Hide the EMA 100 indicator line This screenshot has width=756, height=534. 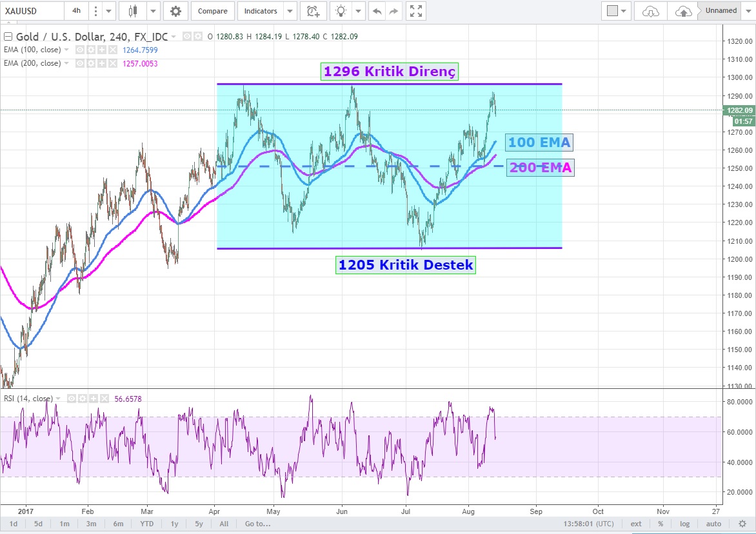(x=79, y=50)
